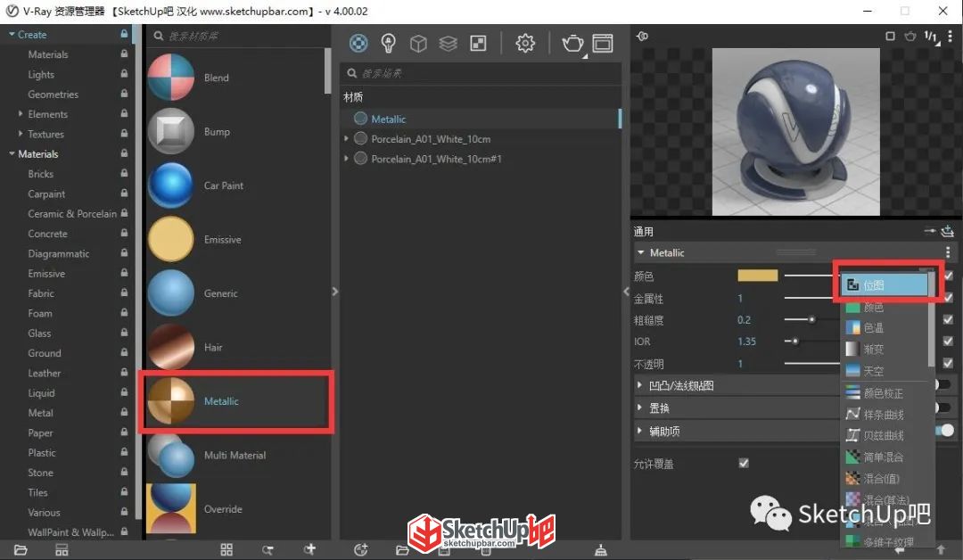
Task: Expand the Elements tree node
Action: tap(21, 113)
